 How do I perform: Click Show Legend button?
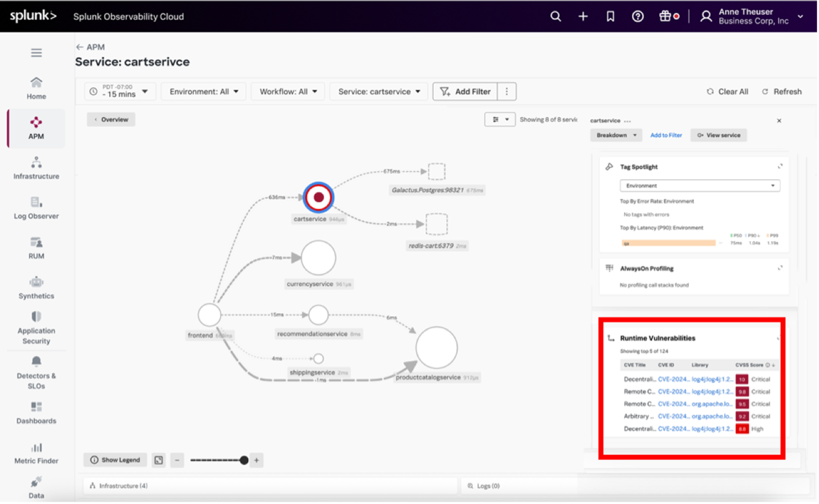[115, 460]
